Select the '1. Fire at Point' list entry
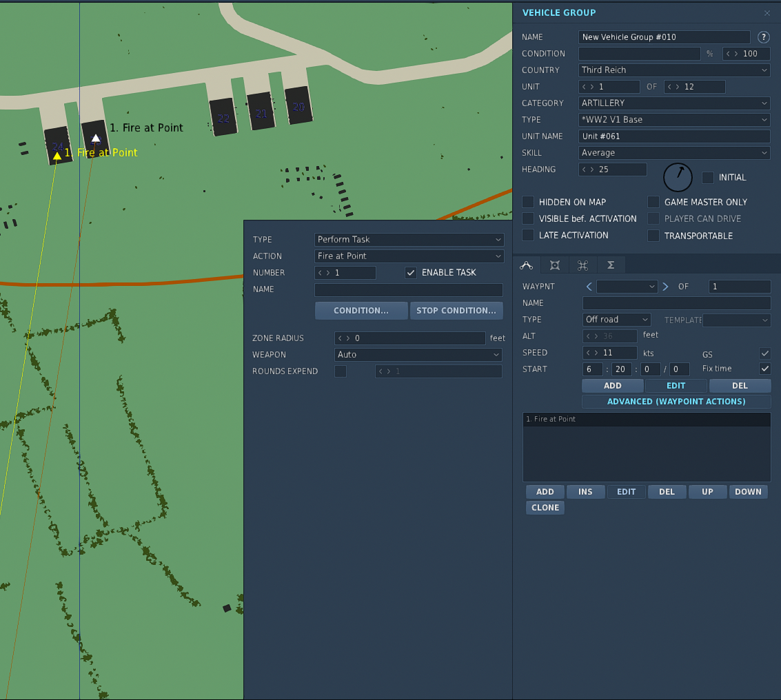The width and height of the screenshot is (781, 700). click(x=647, y=419)
